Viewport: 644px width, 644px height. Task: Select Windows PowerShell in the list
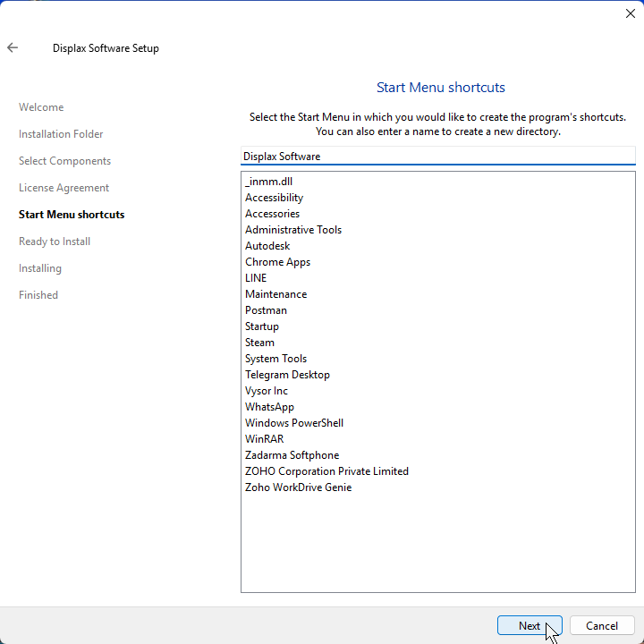(294, 423)
